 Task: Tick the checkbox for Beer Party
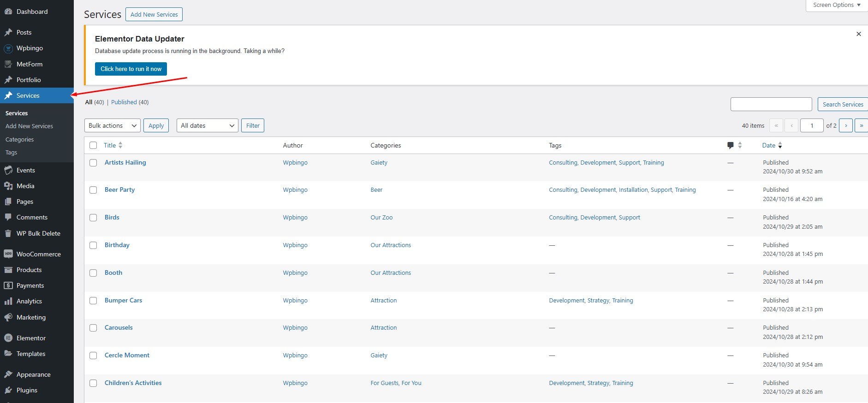[93, 190]
